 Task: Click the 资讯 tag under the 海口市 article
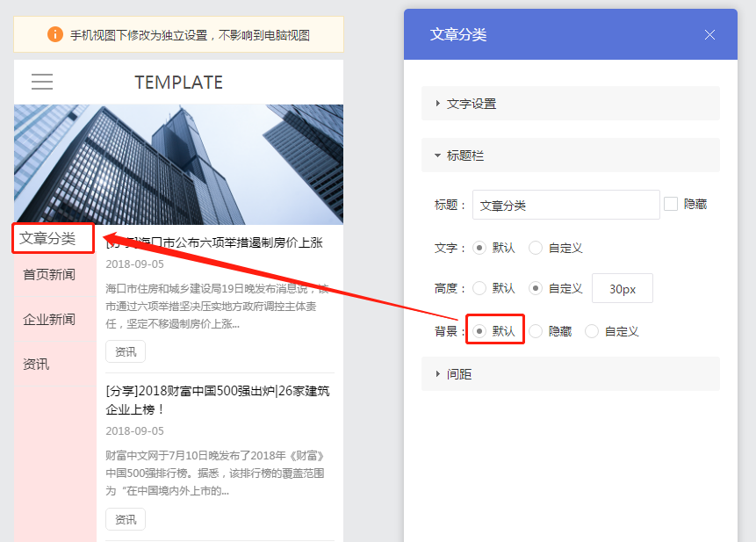[126, 352]
